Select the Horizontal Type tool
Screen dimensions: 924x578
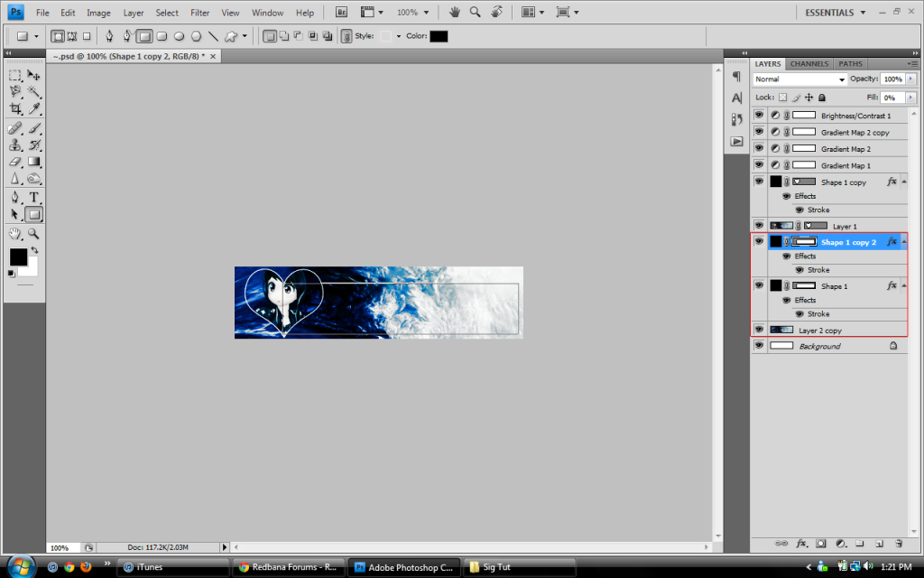click(33, 197)
